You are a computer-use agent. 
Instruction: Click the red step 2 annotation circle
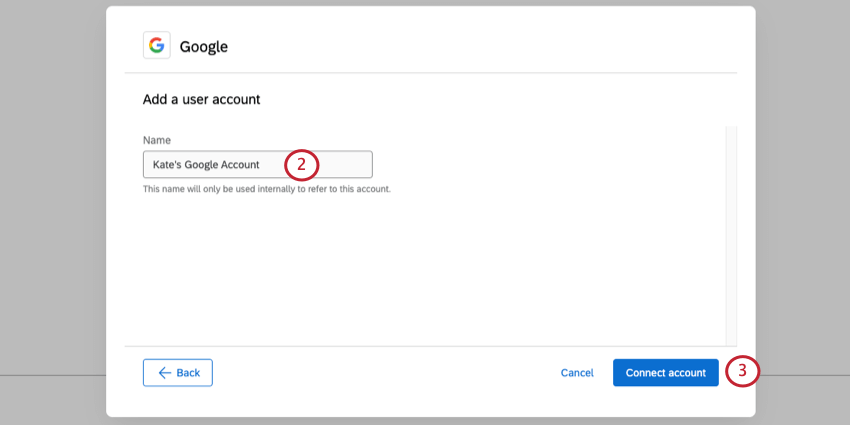tap(302, 164)
